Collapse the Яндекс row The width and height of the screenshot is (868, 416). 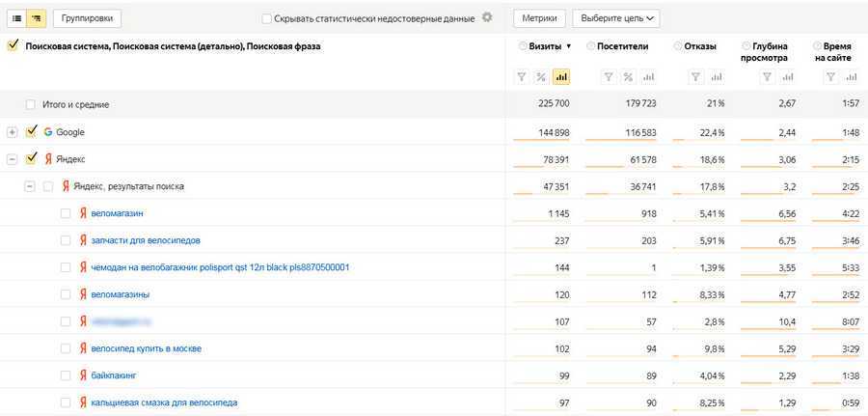pyautogui.click(x=12, y=158)
